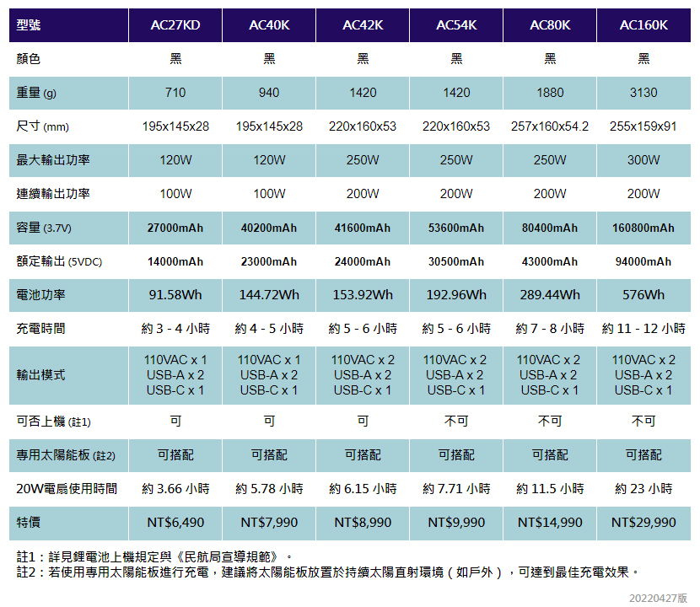The image size is (700, 607).
Task: Click the weight value 710
Action: click(175, 93)
